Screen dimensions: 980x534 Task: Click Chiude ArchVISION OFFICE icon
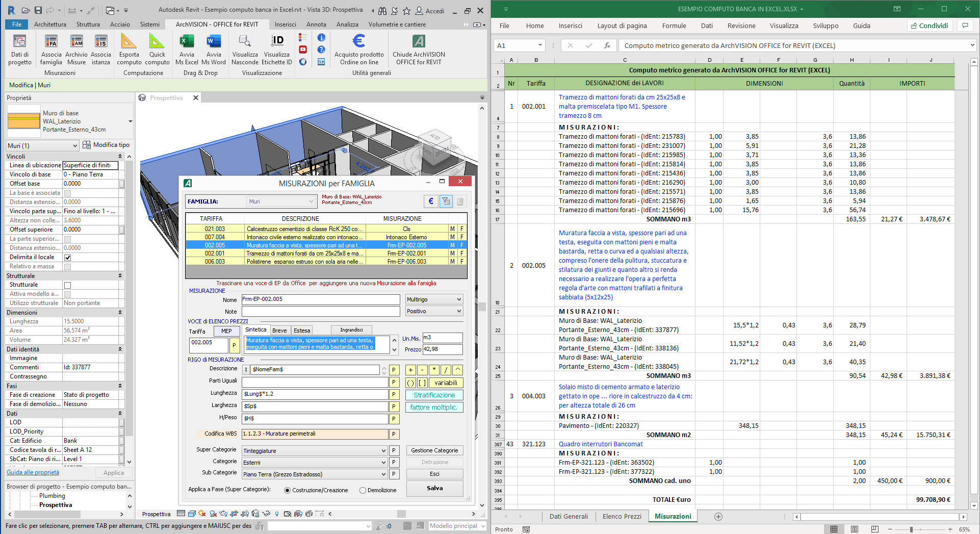[x=419, y=50]
